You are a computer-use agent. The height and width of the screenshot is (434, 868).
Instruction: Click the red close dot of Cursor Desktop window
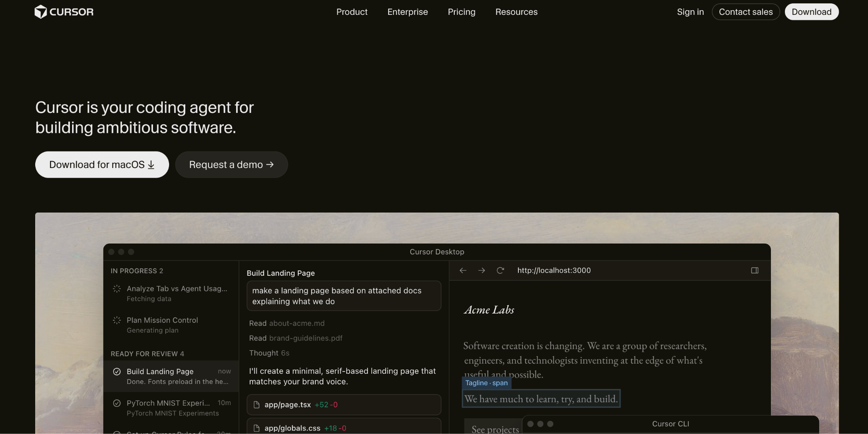(111, 252)
